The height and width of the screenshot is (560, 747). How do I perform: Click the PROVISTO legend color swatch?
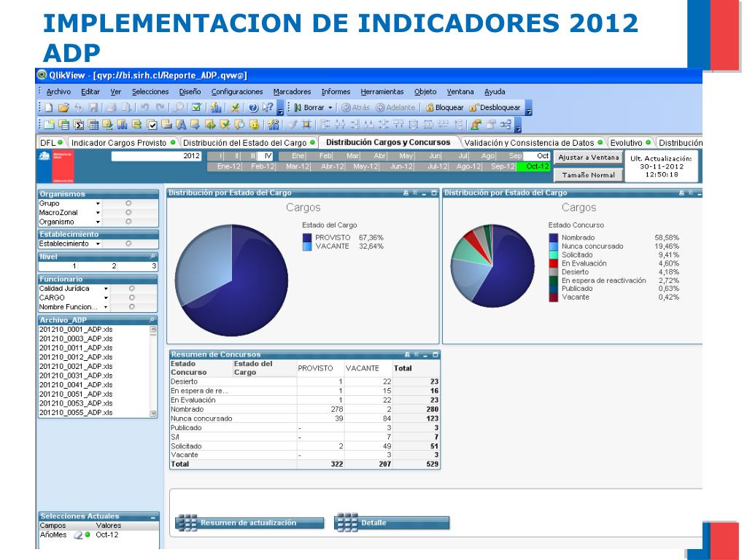[307, 238]
